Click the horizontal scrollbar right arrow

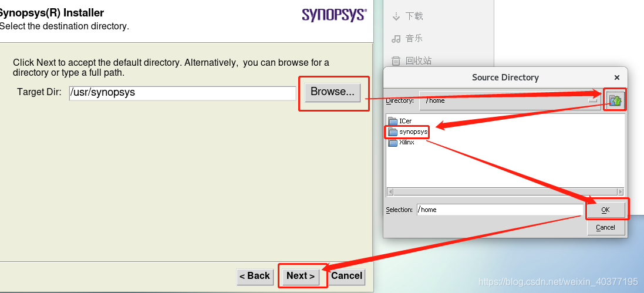620,192
